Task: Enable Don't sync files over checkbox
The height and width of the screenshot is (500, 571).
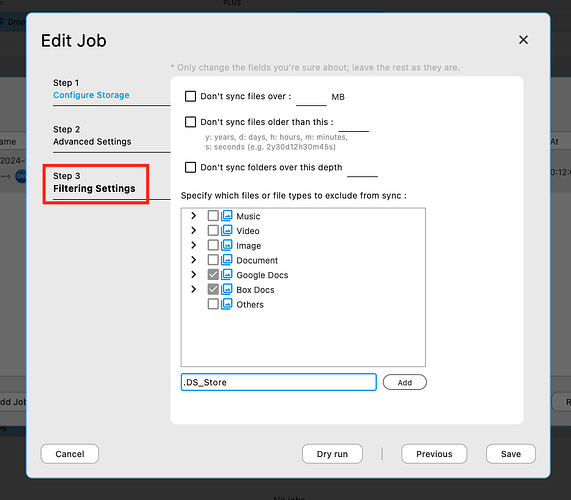Action: [x=190, y=97]
